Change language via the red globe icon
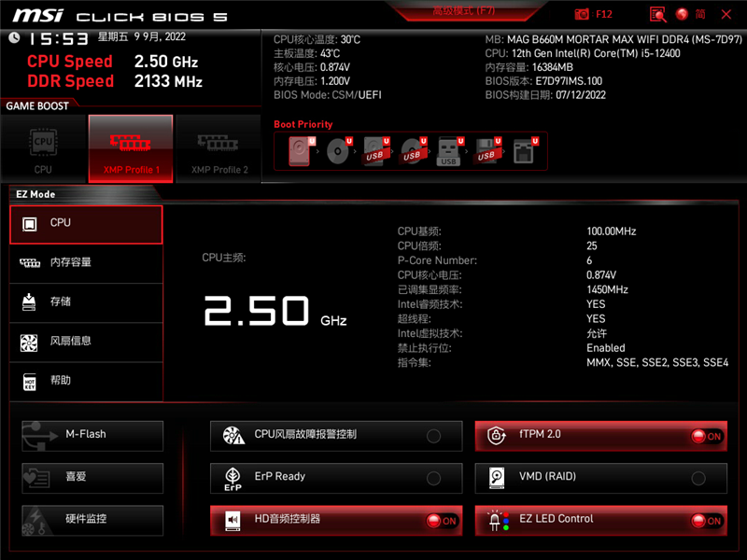Viewport: 747px width, 560px height. click(x=682, y=14)
